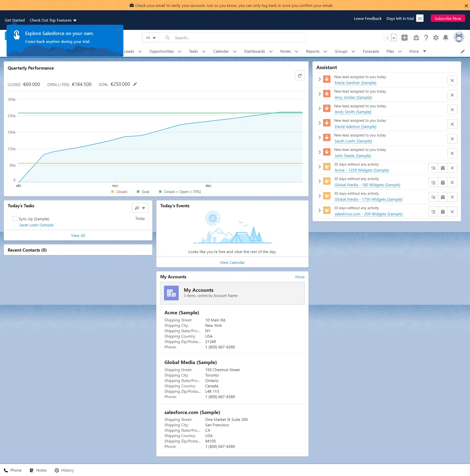
Task: Expand the Sarah Loehr assistant item
Action: 319,137
